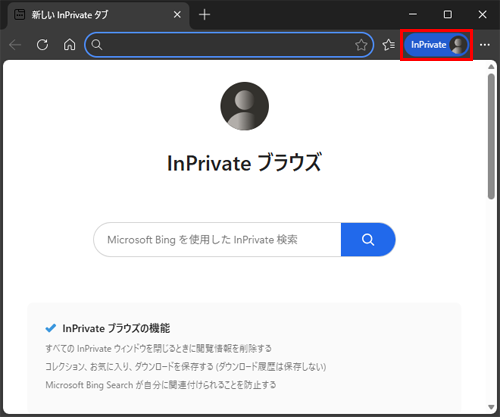Click the page scrollbar up arrow
This screenshot has width=500, height=417.
pos(491,67)
